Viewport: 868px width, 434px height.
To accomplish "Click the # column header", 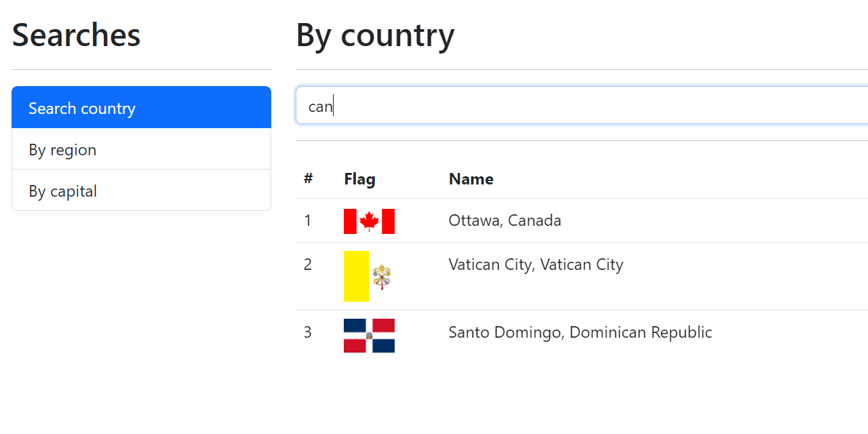I will tap(308, 178).
